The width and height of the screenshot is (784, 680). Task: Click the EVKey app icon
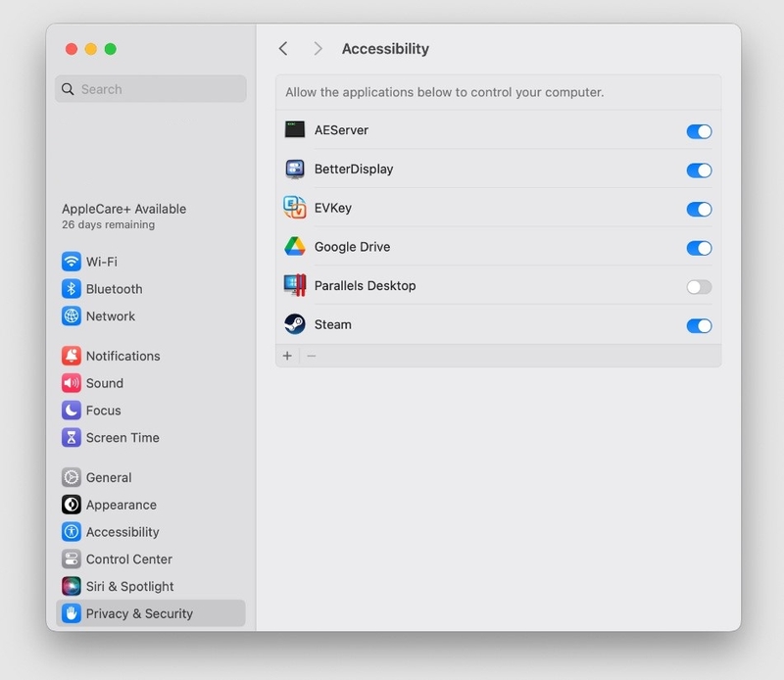tap(295, 208)
